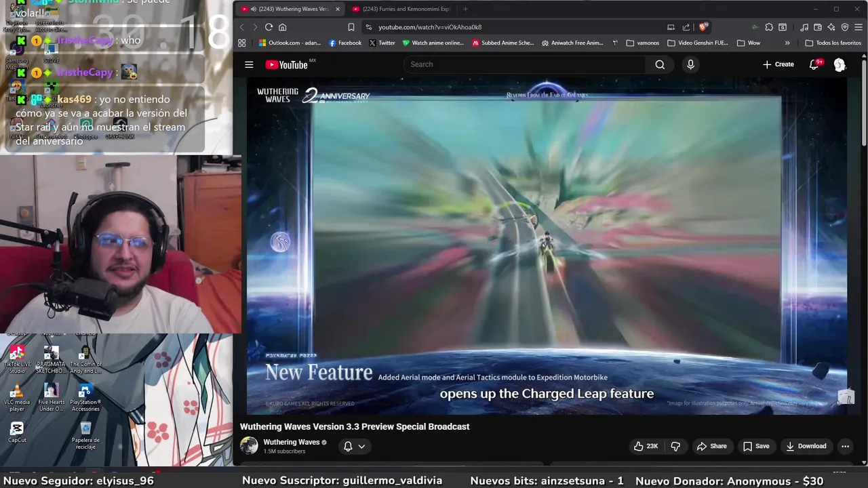Open the YouTube account avatar menu

[840, 64]
